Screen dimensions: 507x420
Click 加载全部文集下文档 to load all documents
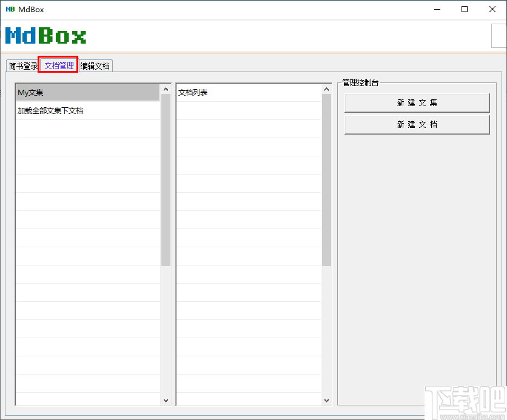[49, 111]
